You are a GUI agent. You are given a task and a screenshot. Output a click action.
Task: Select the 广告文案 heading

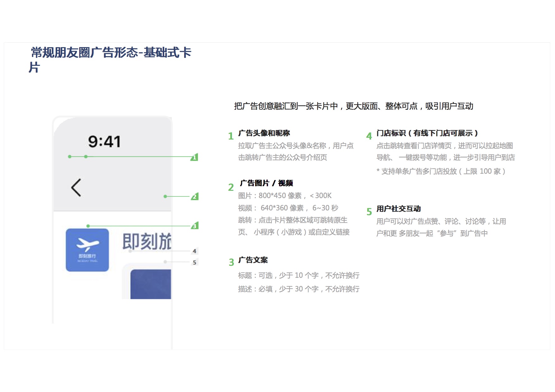(x=253, y=260)
